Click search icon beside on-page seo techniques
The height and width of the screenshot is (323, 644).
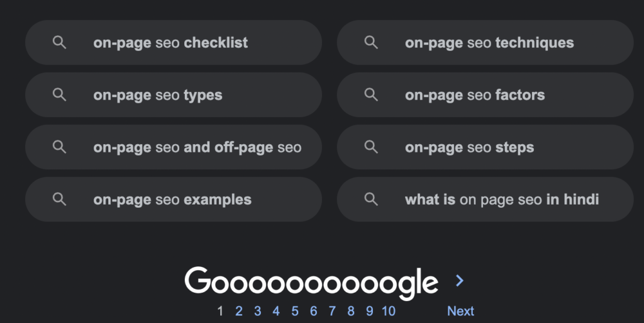(x=371, y=42)
